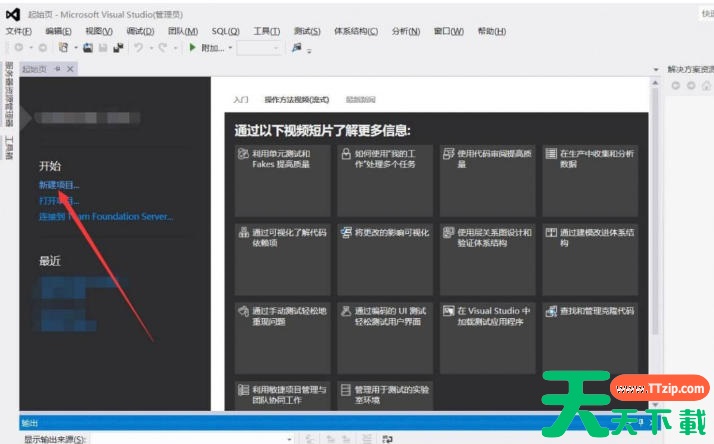Click first disabled icon after output source dropdown

(310, 439)
